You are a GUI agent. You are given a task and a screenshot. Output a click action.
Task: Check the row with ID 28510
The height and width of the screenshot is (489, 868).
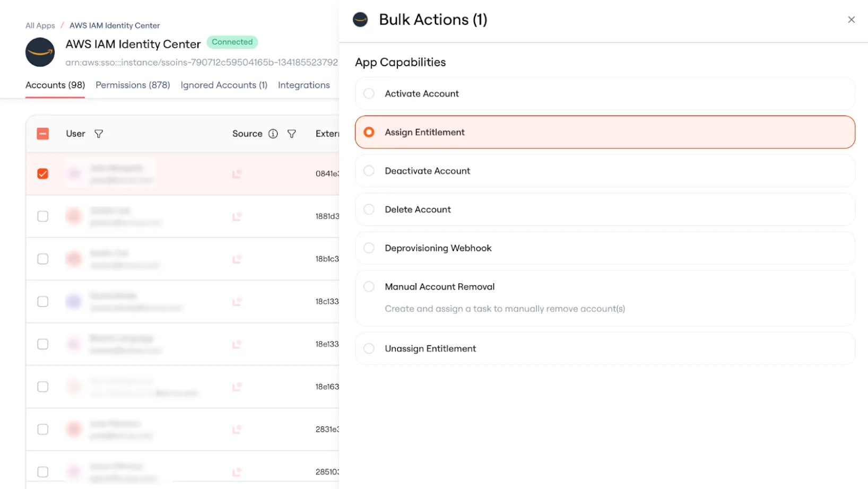click(x=43, y=472)
